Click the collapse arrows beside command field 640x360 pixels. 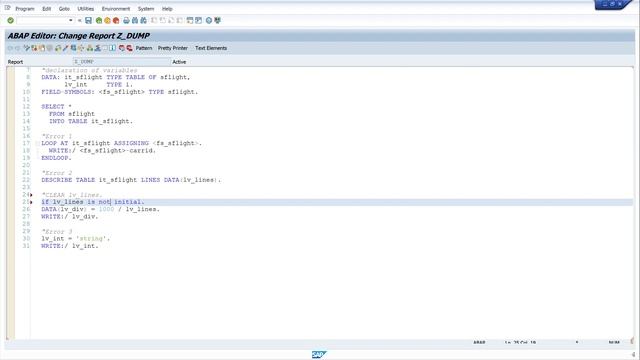point(80,20)
